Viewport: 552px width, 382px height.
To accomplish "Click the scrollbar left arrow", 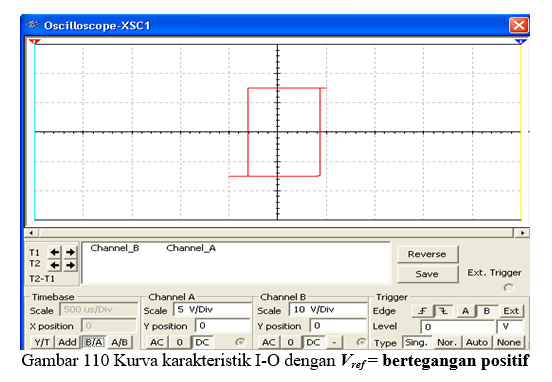I will tap(31, 233).
